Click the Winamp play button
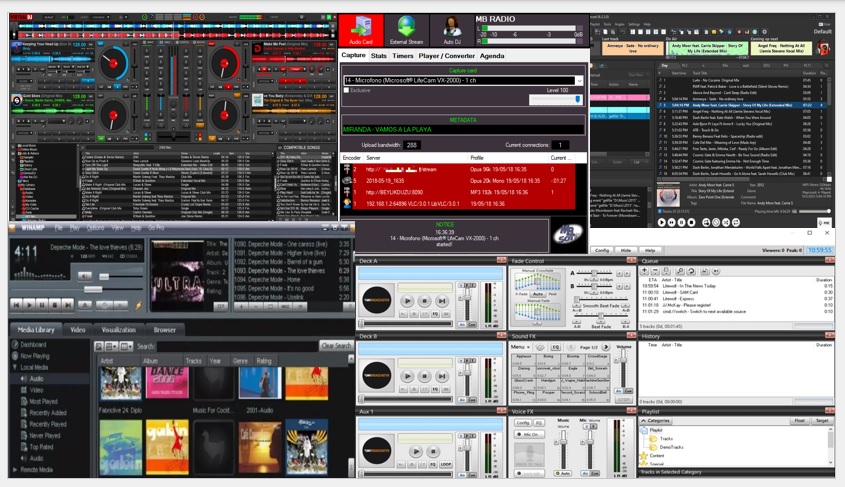Image resolution: width=845 pixels, height=487 pixels. coord(29,305)
